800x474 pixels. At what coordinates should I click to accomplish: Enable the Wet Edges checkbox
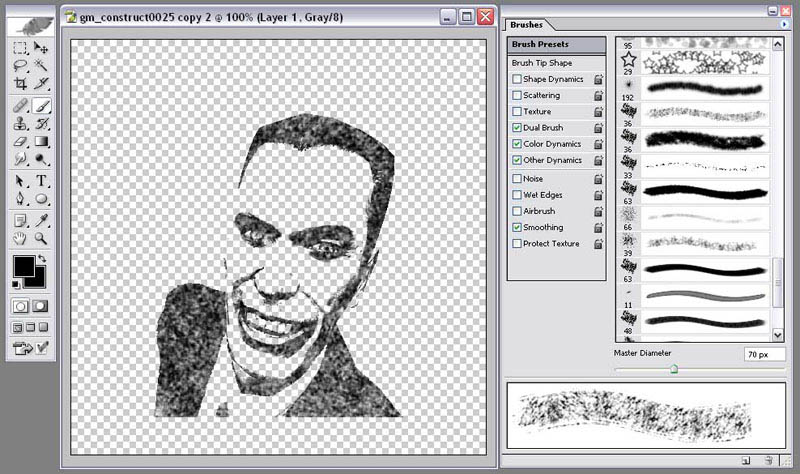click(x=516, y=195)
